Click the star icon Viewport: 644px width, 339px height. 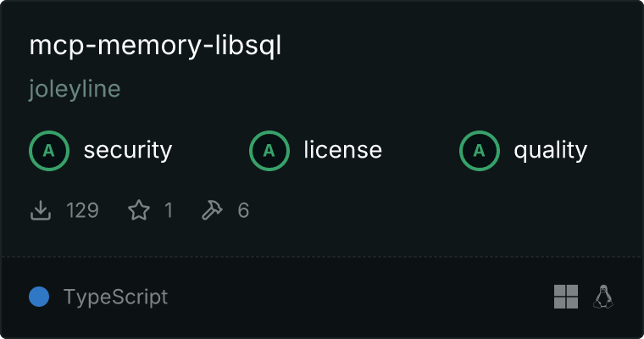point(139,210)
